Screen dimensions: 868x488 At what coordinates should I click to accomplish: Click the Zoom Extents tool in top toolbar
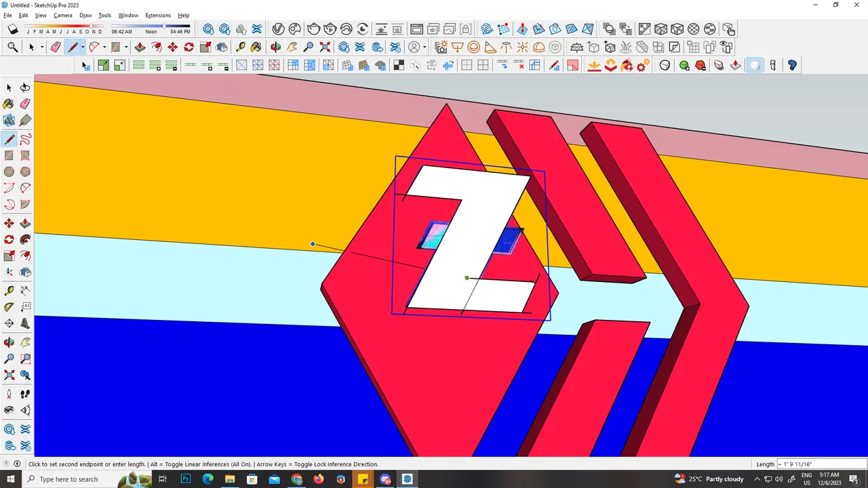tap(325, 47)
